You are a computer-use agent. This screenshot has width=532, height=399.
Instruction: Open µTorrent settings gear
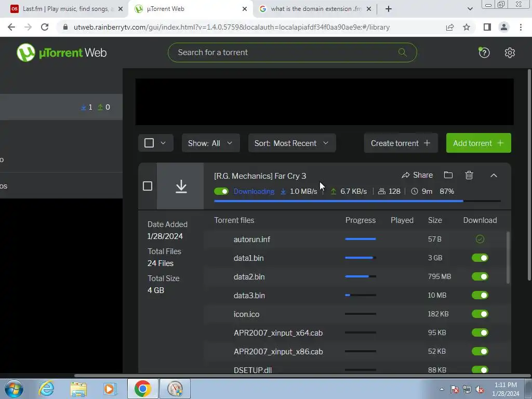pos(510,52)
